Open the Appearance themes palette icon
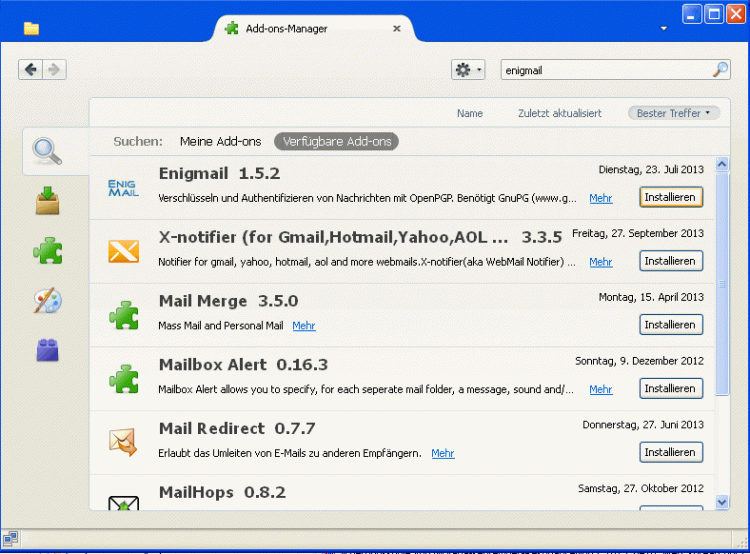Viewport: 750px width, 554px height. (47, 301)
